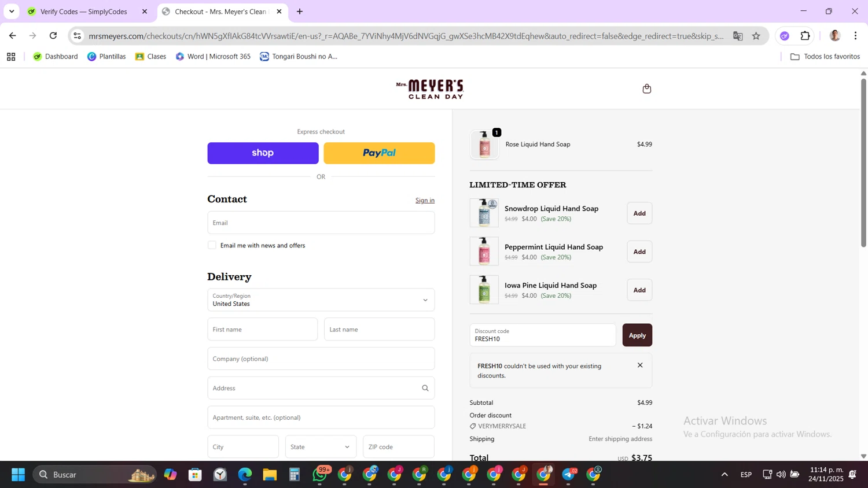Click the address search magnifier icon

coord(425,388)
